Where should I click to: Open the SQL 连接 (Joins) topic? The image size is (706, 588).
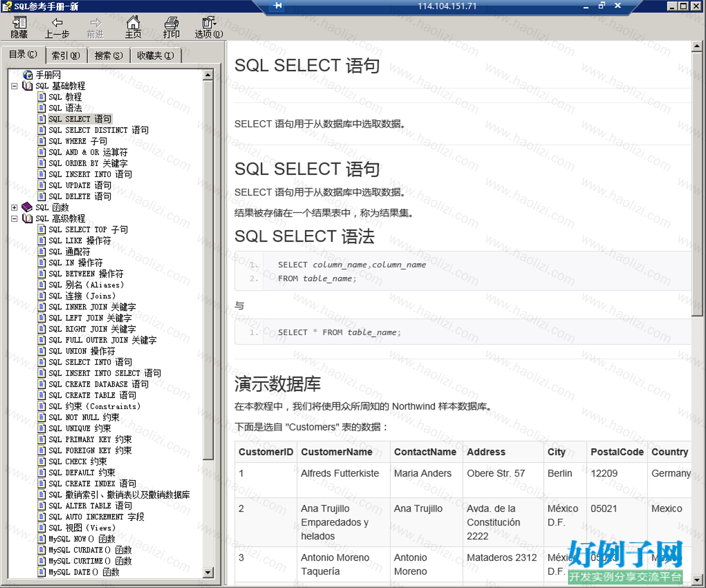82,296
